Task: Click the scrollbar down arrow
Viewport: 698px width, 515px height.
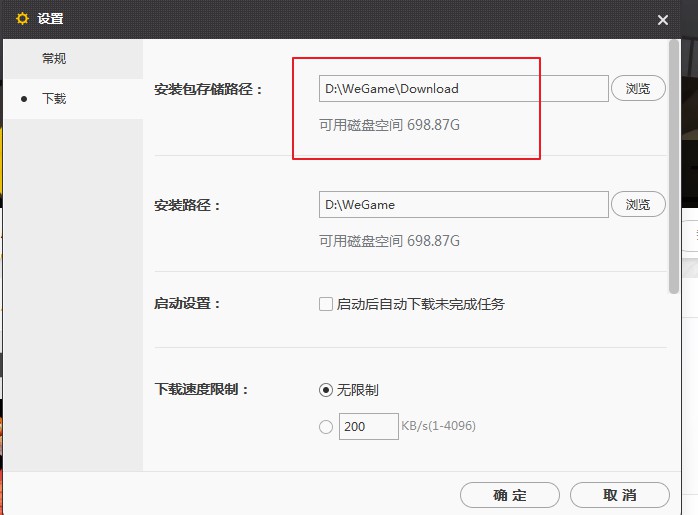Action: [675, 465]
